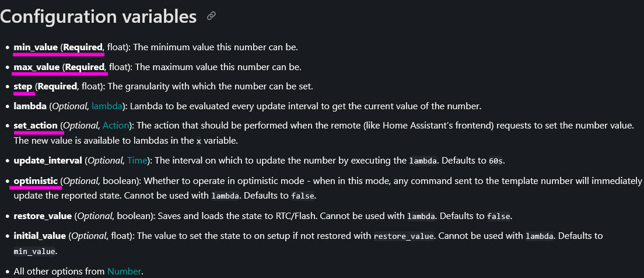
Task: Click the anchor link icon beside Configuration variables heading
Action: (212, 16)
